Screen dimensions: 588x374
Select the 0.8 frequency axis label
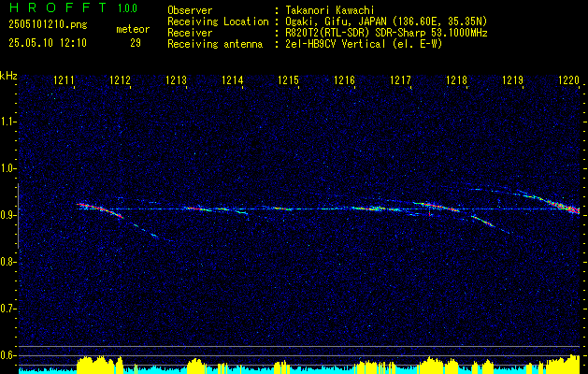7,262
